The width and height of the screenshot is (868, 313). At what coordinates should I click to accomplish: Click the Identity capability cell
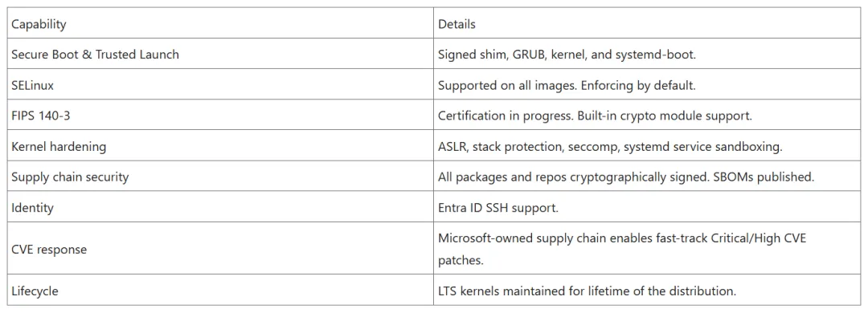pyautogui.click(x=220, y=207)
